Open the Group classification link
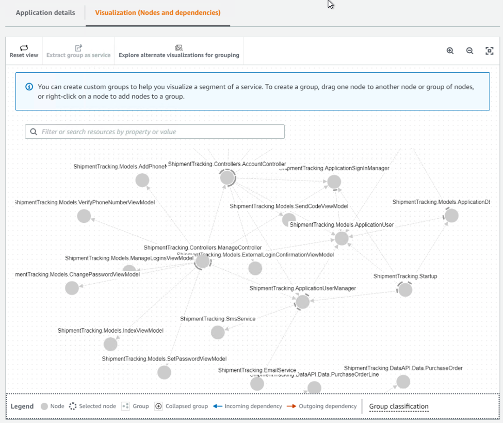The image size is (504, 423). [398, 406]
